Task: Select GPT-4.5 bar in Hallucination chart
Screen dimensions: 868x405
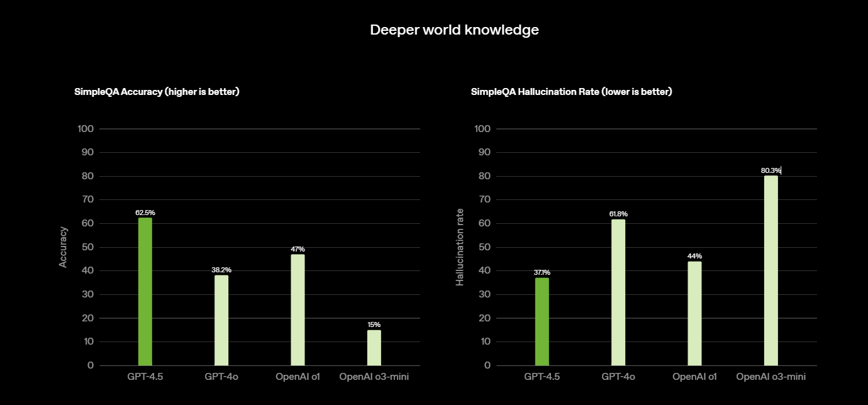Action: (542, 321)
